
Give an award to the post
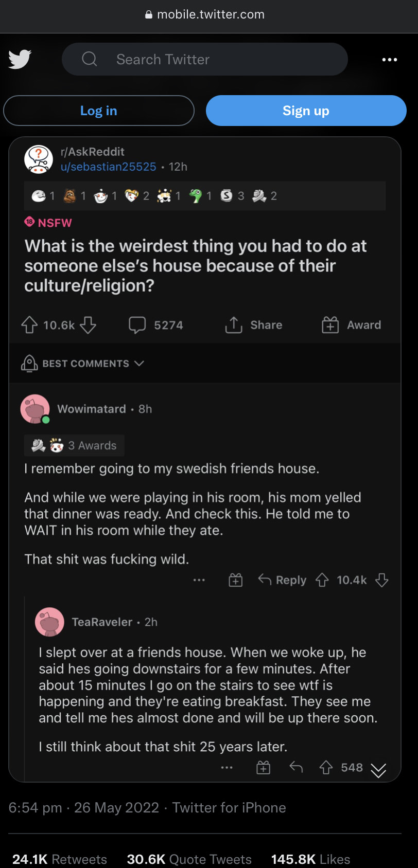tap(352, 325)
